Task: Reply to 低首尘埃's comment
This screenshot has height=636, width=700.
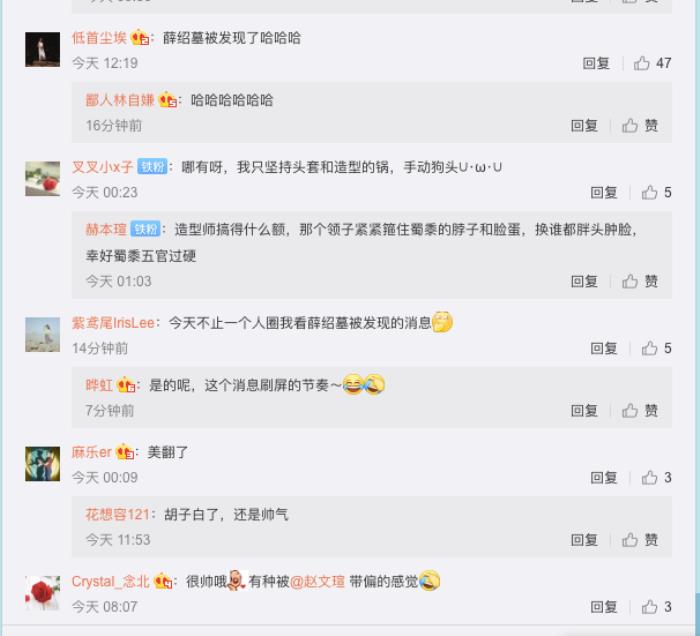Action: tap(596, 63)
